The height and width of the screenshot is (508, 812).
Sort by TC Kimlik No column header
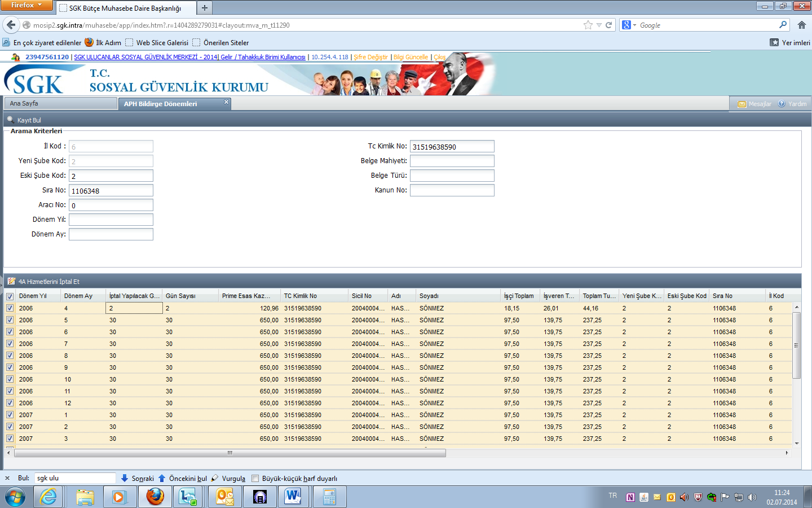coord(314,296)
